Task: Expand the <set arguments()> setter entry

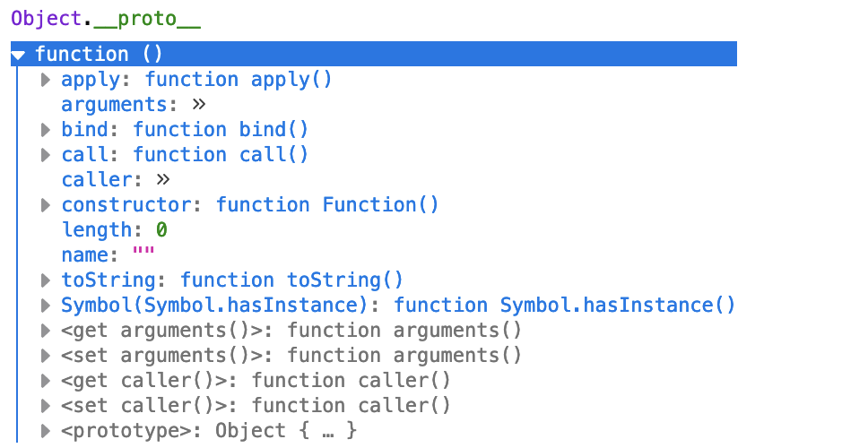Action: coord(46,356)
